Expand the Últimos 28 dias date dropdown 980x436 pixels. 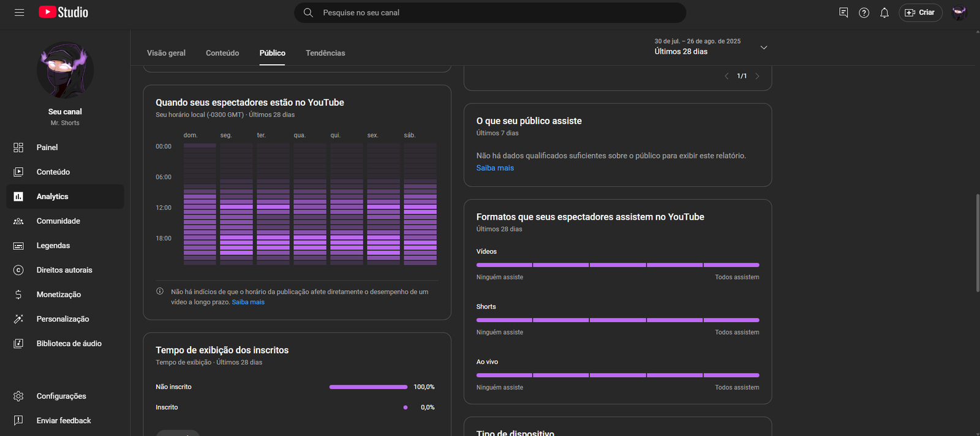coord(710,47)
